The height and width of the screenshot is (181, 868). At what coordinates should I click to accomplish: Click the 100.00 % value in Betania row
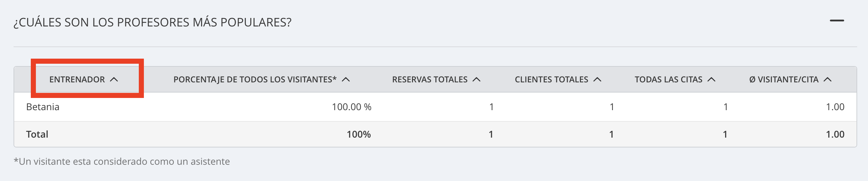(351, 107)
